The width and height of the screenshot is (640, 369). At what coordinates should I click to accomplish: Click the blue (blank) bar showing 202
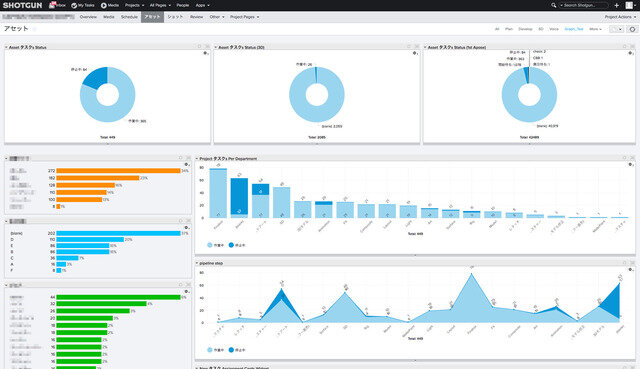point(118,233)
